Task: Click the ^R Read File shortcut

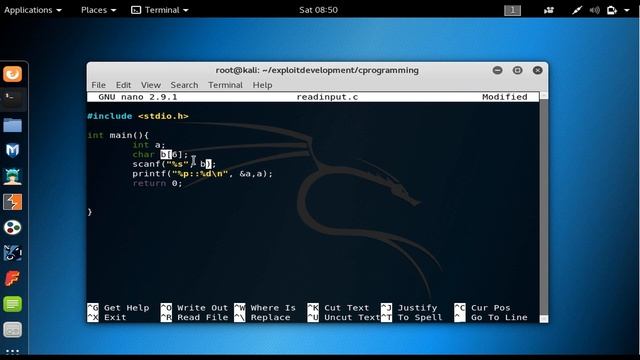Action: tap(194, 318)
